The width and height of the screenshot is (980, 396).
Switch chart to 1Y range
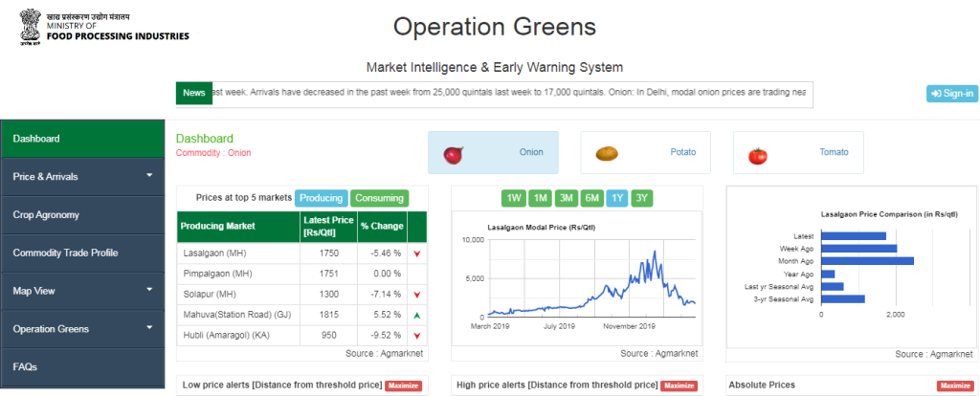click(617, 199)
